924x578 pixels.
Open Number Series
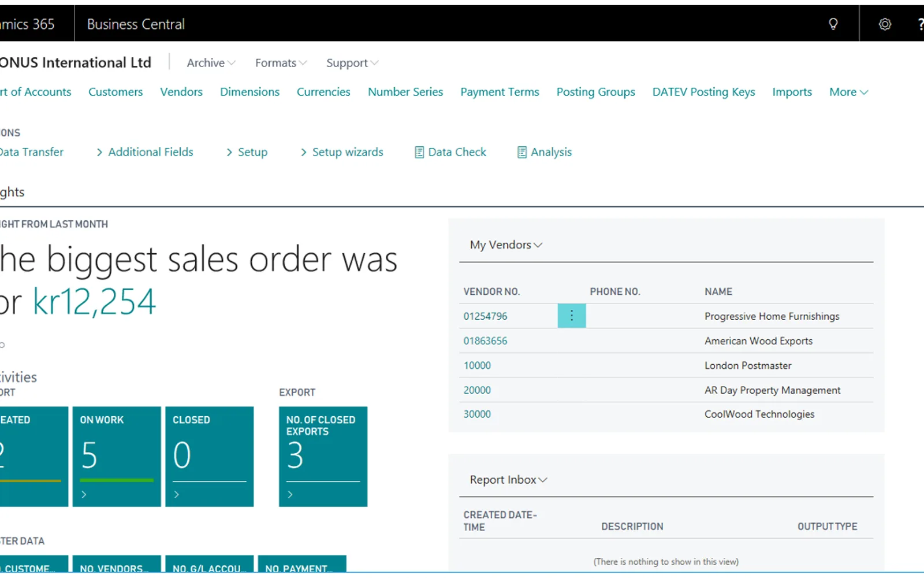405,92
